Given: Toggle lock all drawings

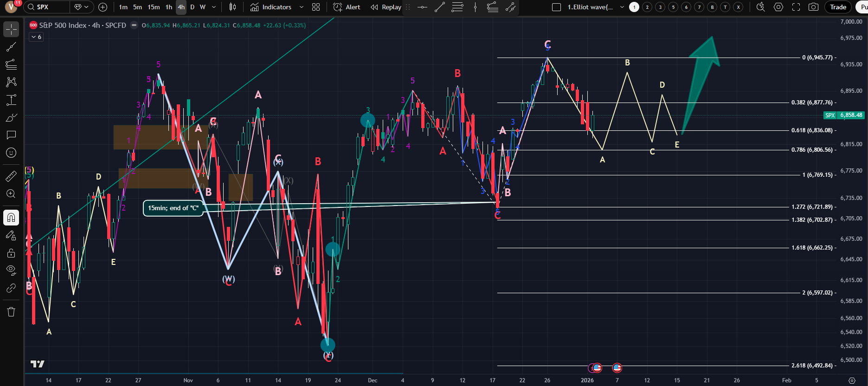Looking at the screenshot, I should pyautogui.click(x=11, y=253).
